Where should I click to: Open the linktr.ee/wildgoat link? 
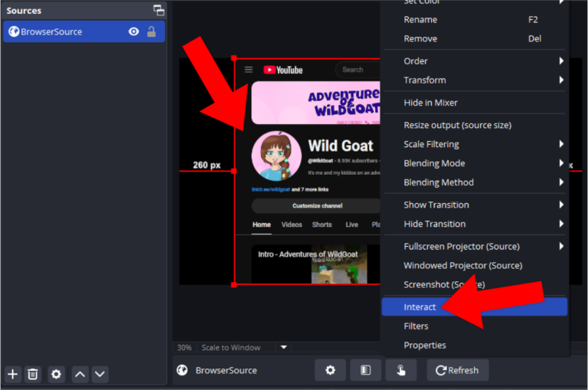click(271, 189)
